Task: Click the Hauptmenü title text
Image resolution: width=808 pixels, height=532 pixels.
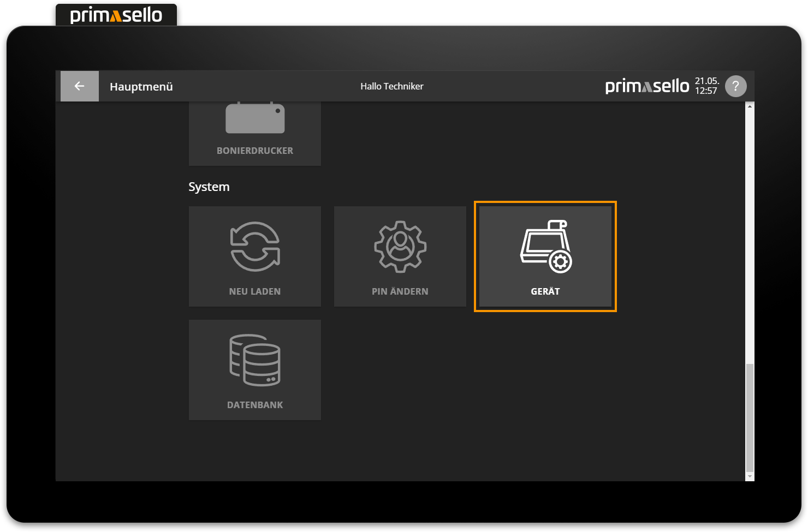Action: pos(141,86)
